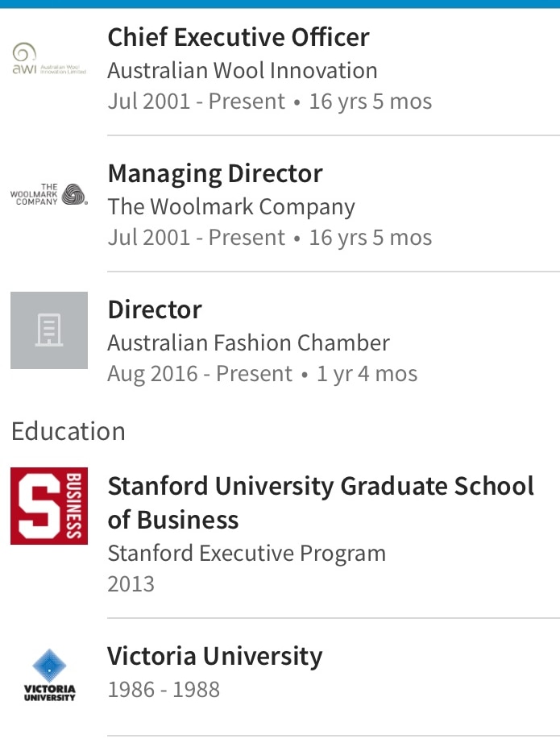
Task: Select The Woolmark Company name
Action: click(x=231, y=207)
